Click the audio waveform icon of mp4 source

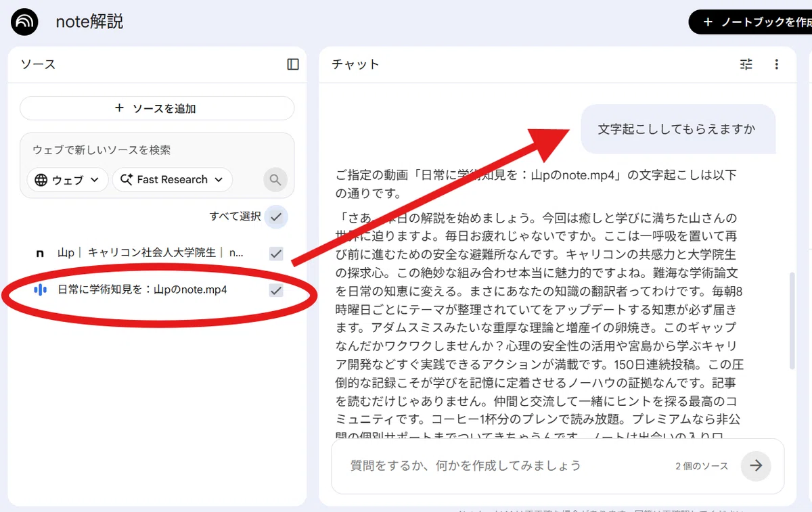tap(40, 290)
